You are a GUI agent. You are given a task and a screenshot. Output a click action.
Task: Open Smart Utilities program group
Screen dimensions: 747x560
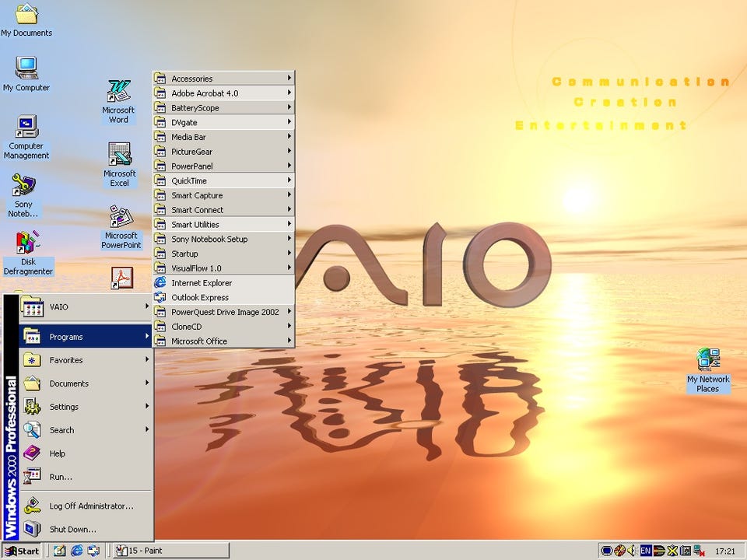pos(223,224)
